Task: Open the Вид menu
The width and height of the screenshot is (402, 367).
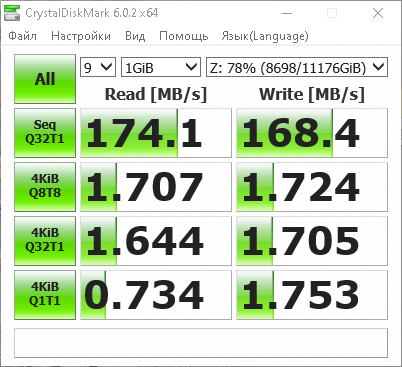Action: click(135, 36)
